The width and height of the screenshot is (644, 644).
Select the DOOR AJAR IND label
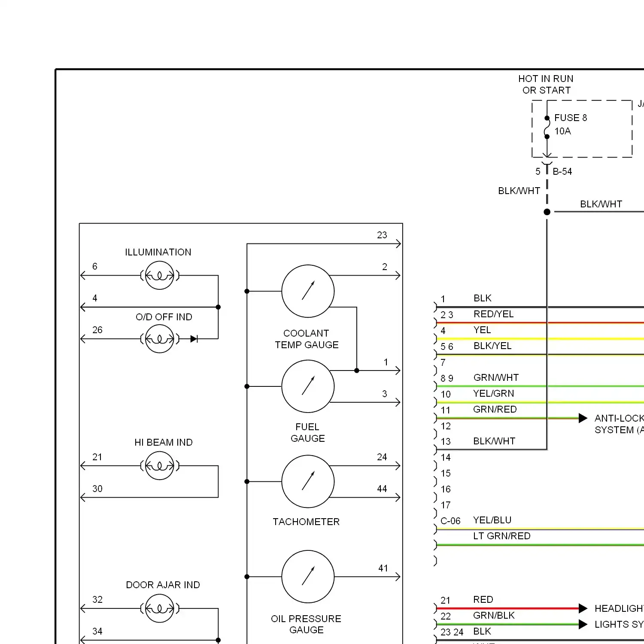(163, 585)
